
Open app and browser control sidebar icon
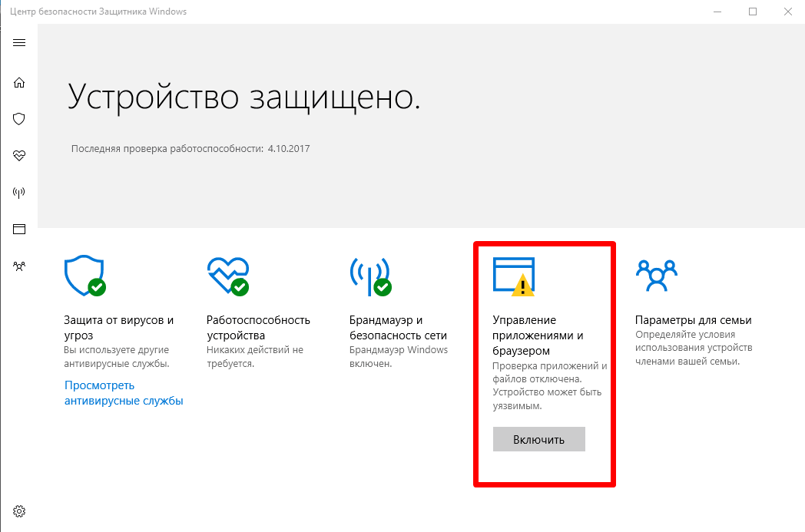pos(19,229)
